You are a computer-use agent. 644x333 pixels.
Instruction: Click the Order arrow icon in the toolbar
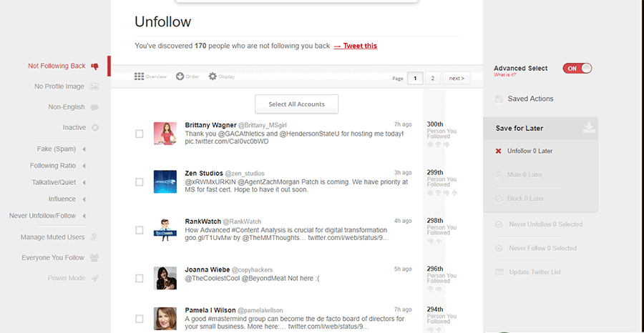click(180, 76)
